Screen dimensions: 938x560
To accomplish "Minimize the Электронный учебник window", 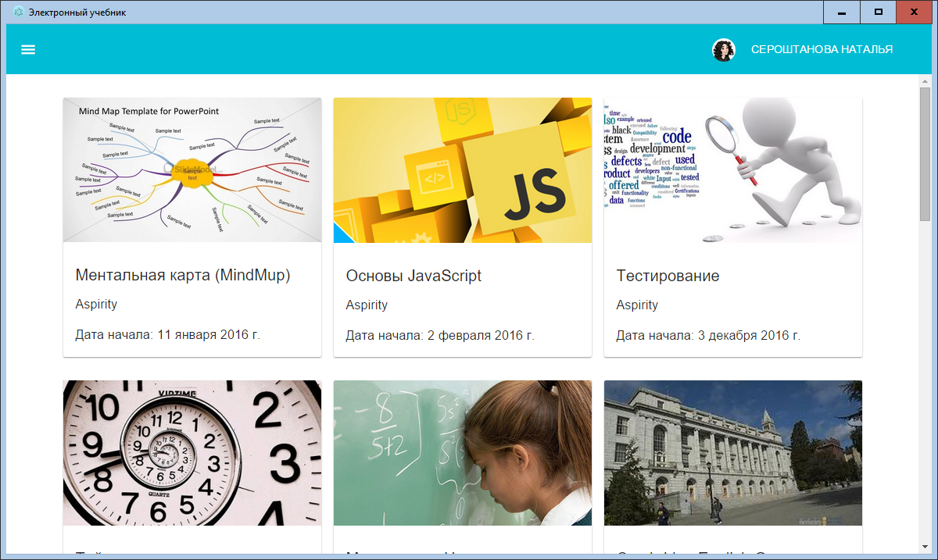I will [x=842, y=12].
